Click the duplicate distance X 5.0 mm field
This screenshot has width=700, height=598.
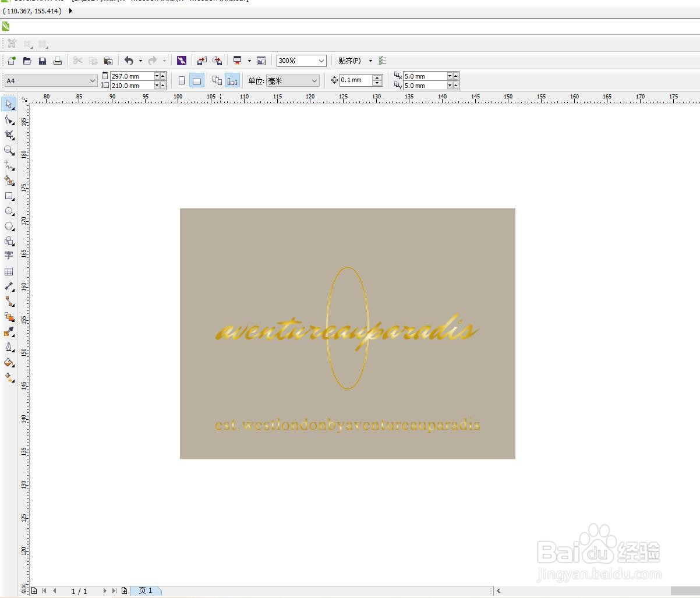point(425,76)
